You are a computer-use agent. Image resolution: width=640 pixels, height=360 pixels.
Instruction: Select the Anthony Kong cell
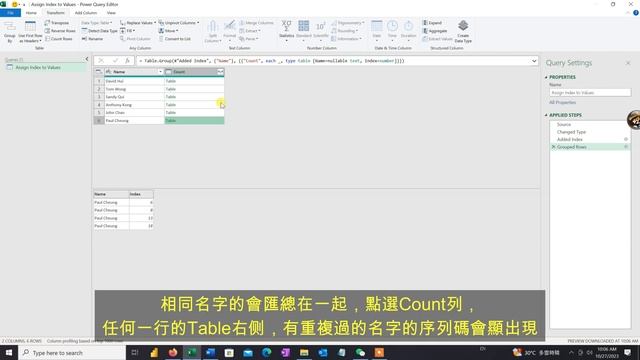(x=134, y=105)
